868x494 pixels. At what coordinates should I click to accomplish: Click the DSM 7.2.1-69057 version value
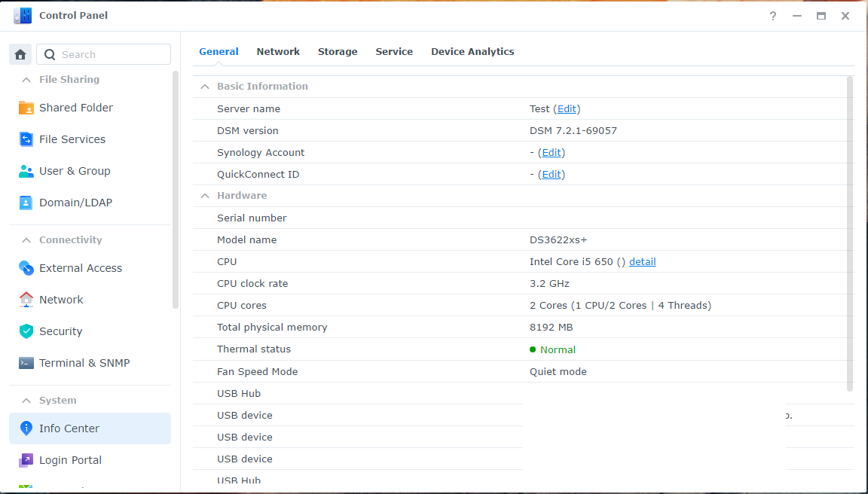(573, 130)
